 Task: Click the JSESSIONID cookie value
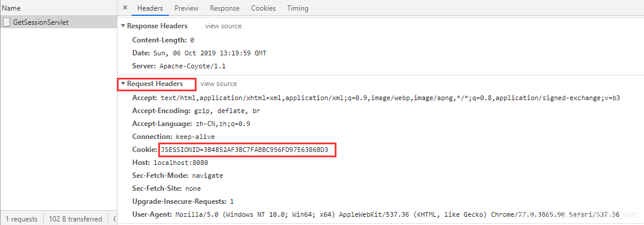click(244, 150)
